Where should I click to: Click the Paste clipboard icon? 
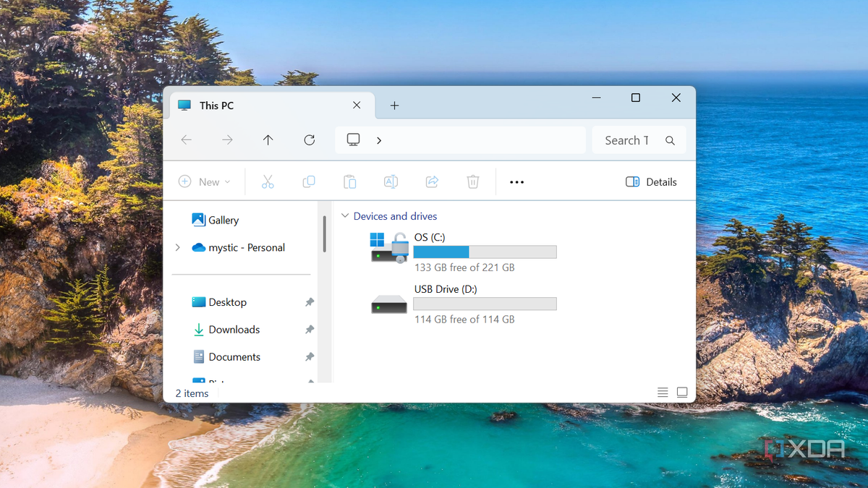pyautogui.click(x=349, y=182)
